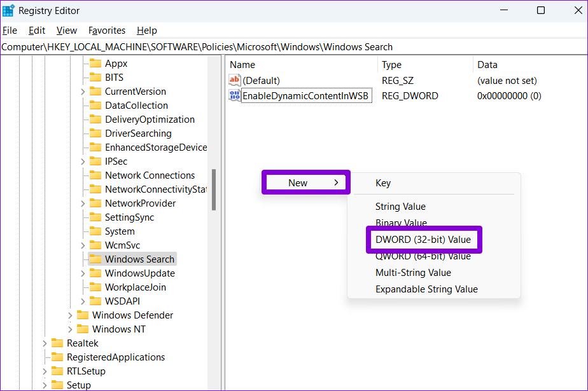Expand the CurrentVersion key

coord(83,92)
